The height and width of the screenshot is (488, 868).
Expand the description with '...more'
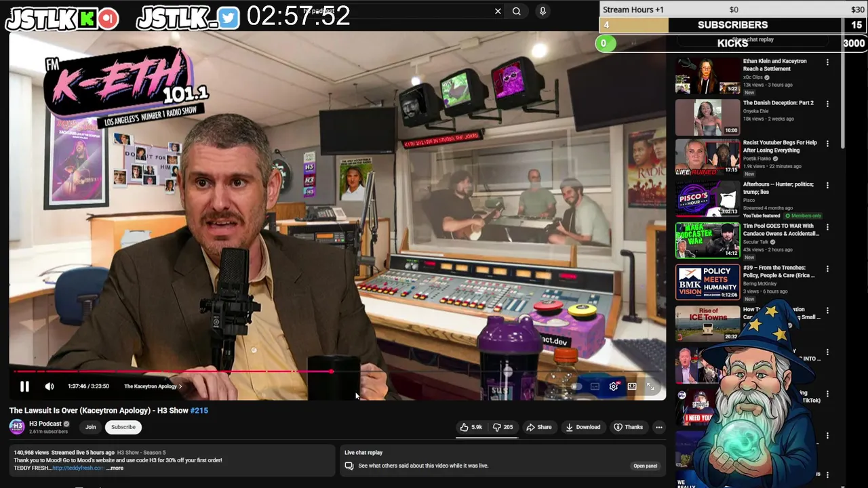tap(115, 468)
